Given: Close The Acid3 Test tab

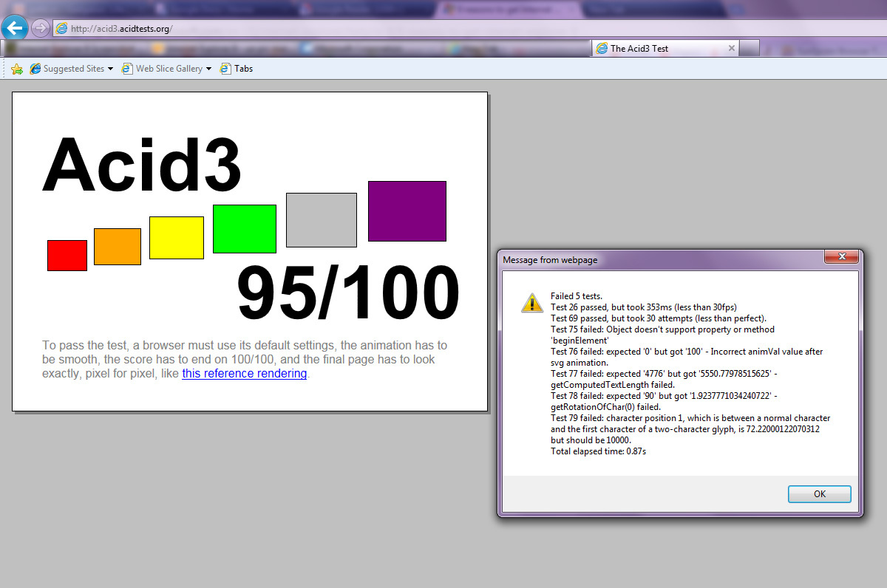Looking at the screenshot, I should pos(732,48).
